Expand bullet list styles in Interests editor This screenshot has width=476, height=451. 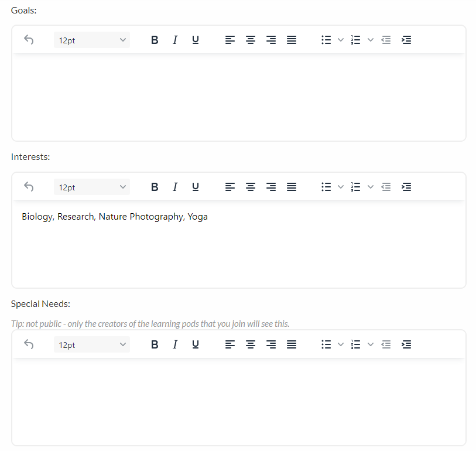click(341, 187)
